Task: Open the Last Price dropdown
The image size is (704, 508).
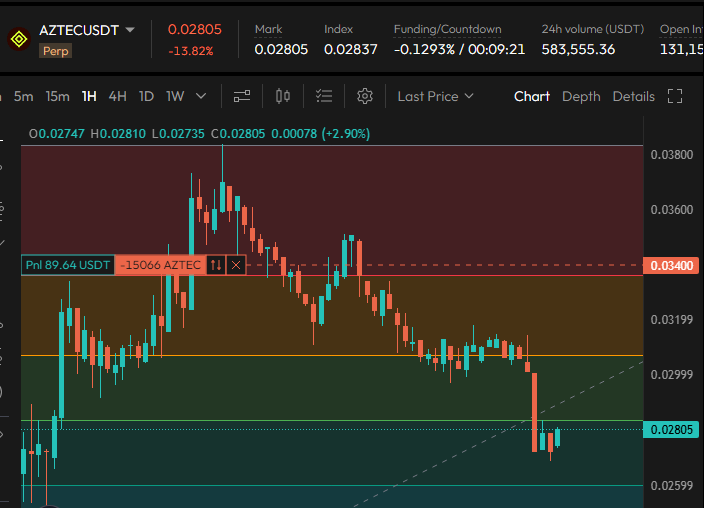Action: point(435,96)
